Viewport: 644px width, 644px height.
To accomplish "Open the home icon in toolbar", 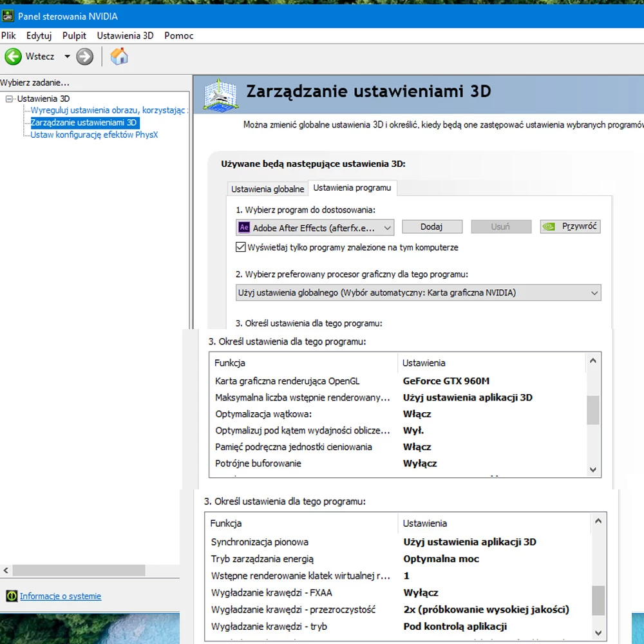I will click(x=119, y=56).
